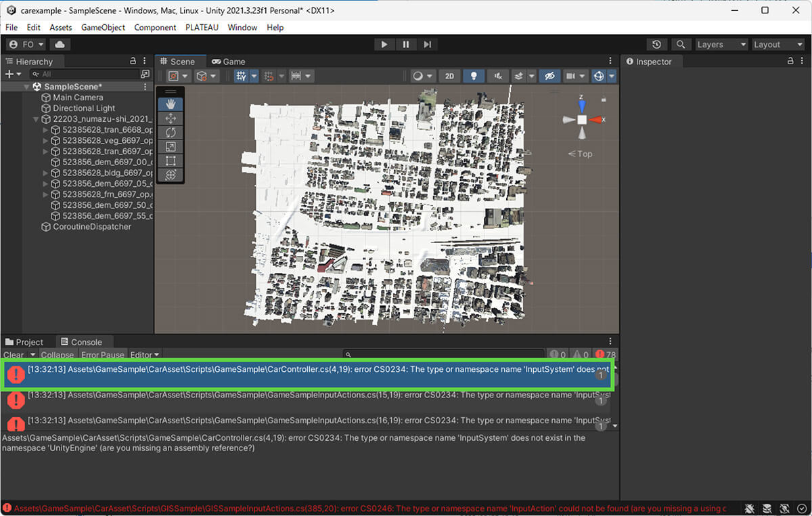Toggle scene lighting bulb button
The height and width of the screenshot is (516, 812).
pos(474,77)
